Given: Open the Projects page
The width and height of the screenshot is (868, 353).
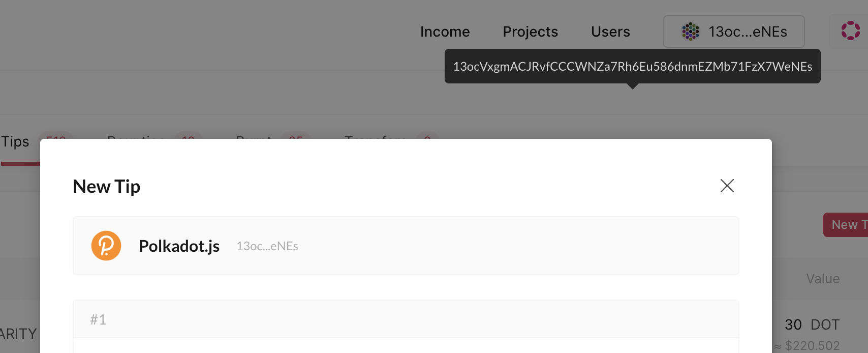Looking at the screenshot, I should pyautogui.click(x=530, y=32).
